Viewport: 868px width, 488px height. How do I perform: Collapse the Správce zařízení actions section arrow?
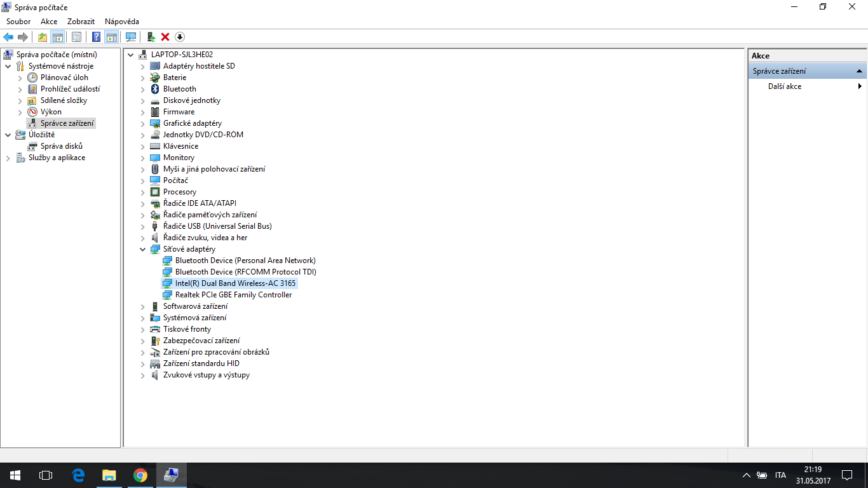[x=859, y=71]
